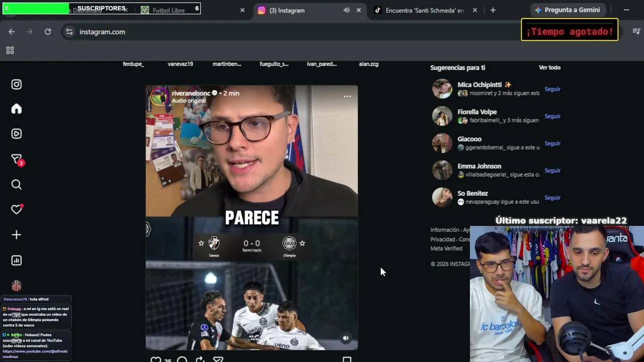Screen dimensions: 644x362
Task: Show Notifications via the heart icon in sidebar
Action: [x=17, y=209]
